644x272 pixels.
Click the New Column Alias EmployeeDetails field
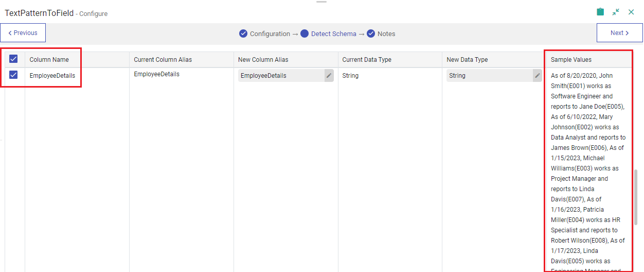[280, 76]
